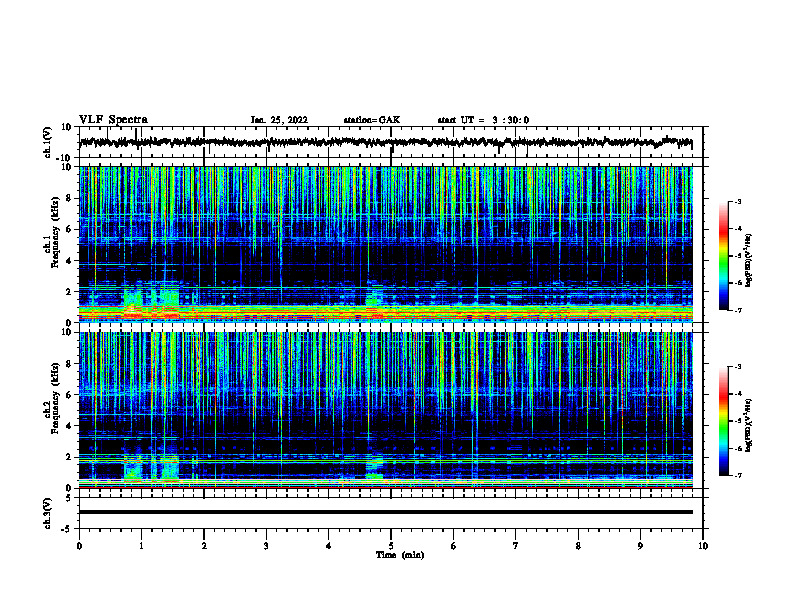Click time axis tick label "8"
Image resolution: width=792 pixels, height=612 pixels.
pos(578,546)
